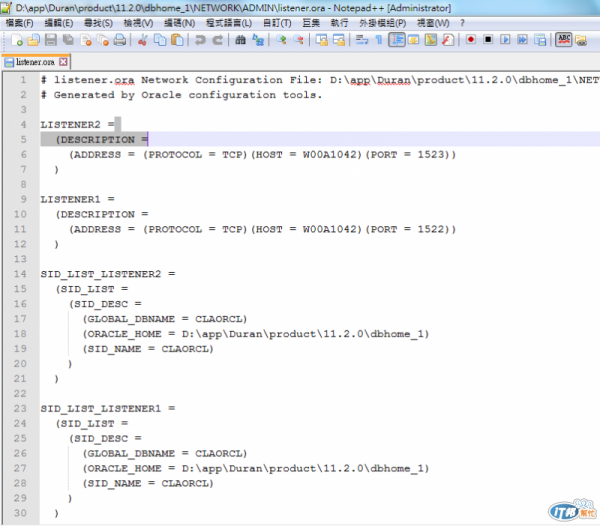600x526 pixels.
Task: Toggle show all characters pilcrow button
Action: [x=379, y=40]
